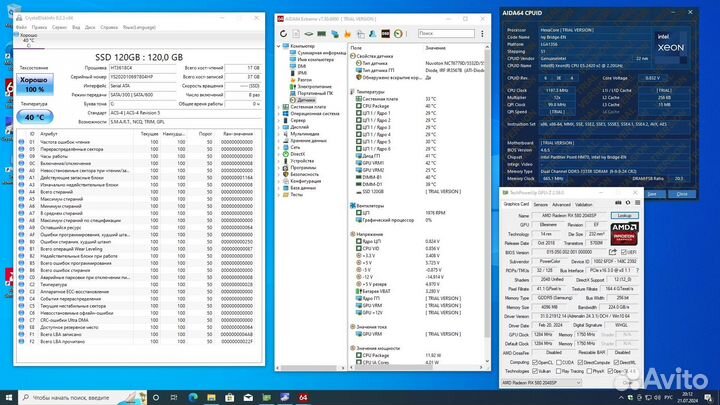This screenshot has width=720, height=405.
Task: Toggle the DirectCompute checkbox in GPU-Z
Action: 580,363
